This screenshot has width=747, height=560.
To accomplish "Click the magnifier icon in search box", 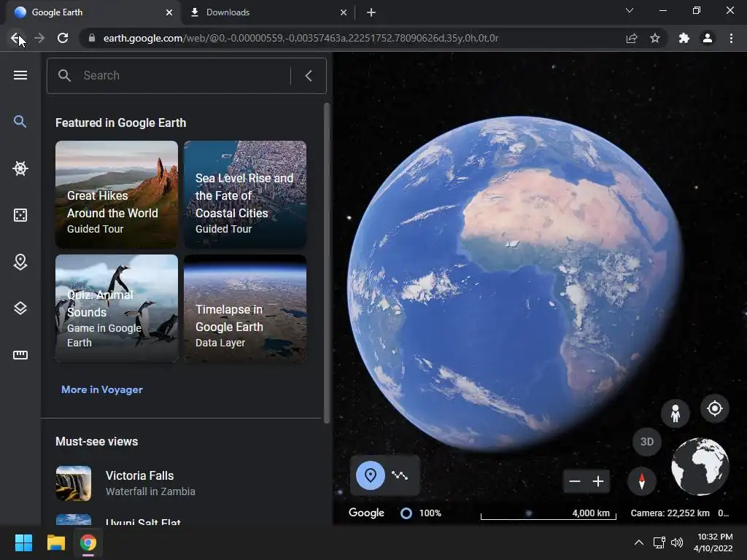I will pyautogui.click(x=64, y=75).
